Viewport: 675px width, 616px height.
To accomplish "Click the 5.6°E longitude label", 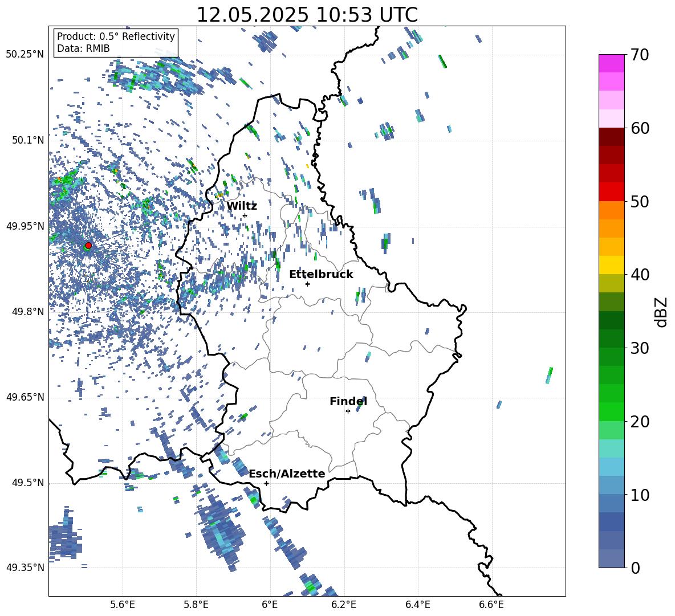I will pyautogui.click(x=123, y=605).
